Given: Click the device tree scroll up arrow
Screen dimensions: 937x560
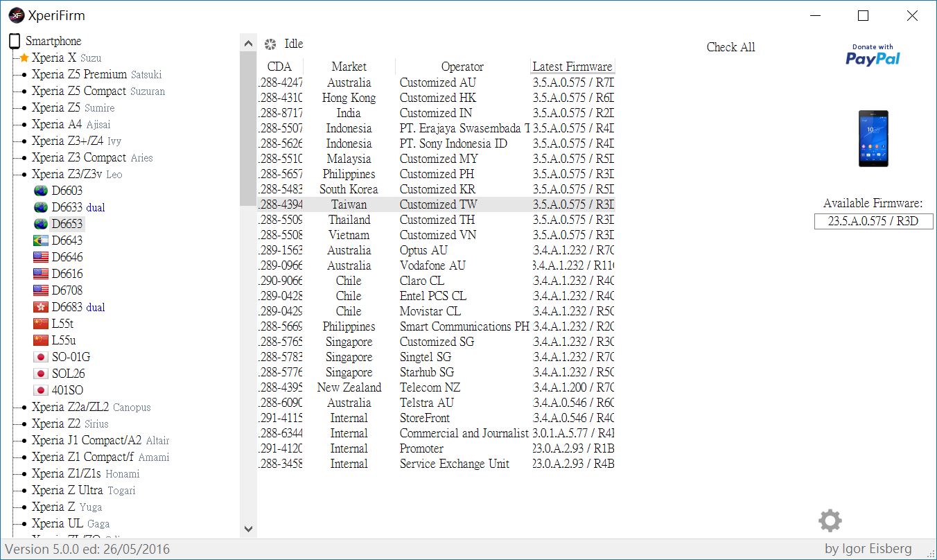Looking at the screenshot, I should tap(248, 44).
